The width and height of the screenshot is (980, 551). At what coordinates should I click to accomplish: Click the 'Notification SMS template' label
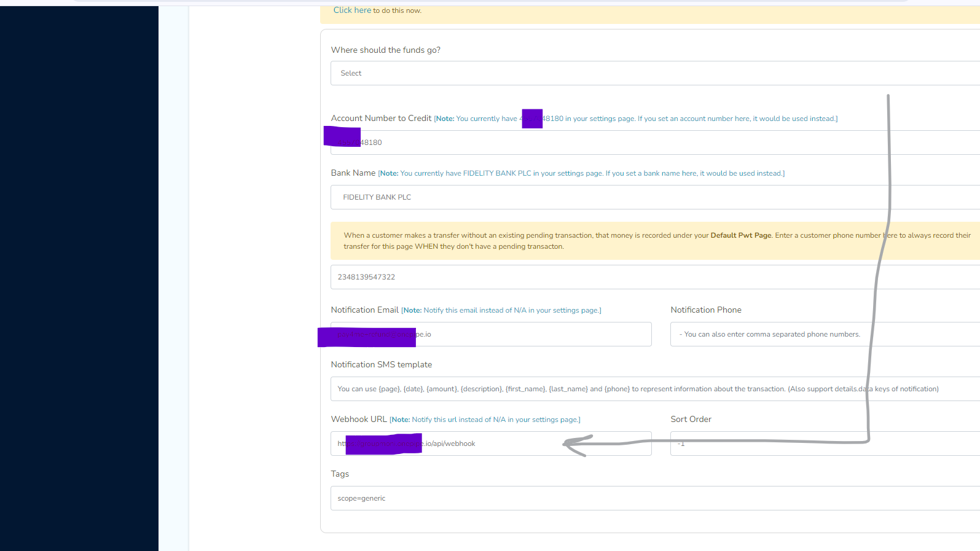382,365
